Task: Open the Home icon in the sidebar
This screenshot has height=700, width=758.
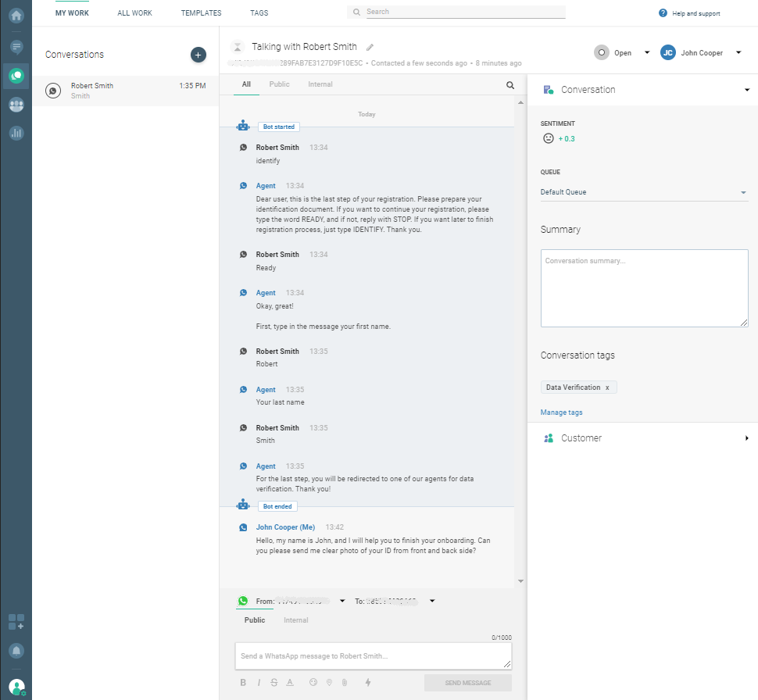Action: [x=16, y=15]
